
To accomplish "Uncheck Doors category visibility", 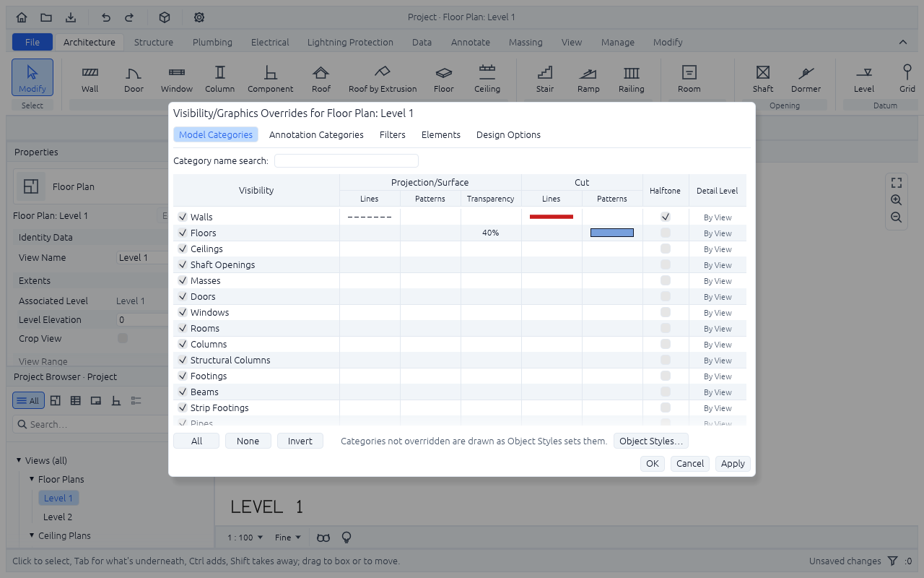I will 183,296.
